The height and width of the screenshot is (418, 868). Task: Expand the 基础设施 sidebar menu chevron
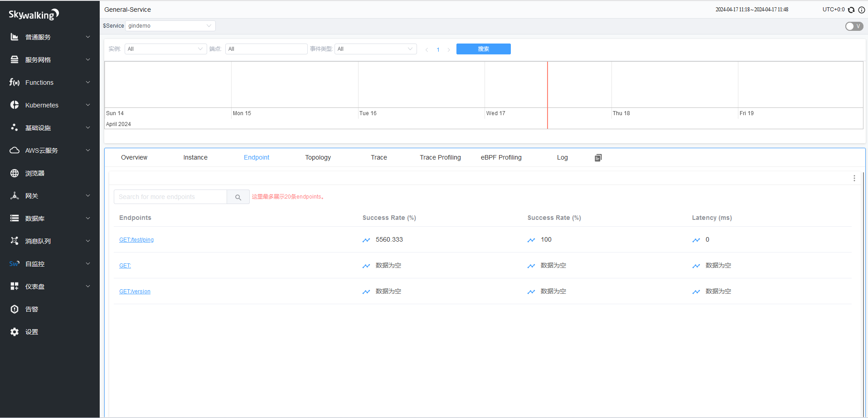tap(88, 127)
